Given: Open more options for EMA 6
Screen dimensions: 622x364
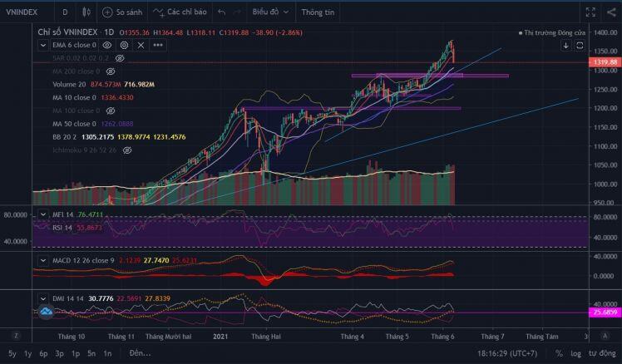Looking at the screenshot, I should point(158,45).
